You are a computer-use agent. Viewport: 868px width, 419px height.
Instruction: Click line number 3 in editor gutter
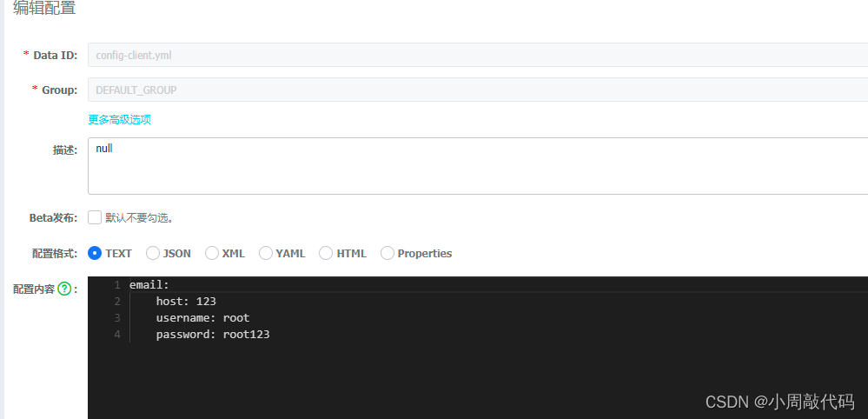coord(116,318)
